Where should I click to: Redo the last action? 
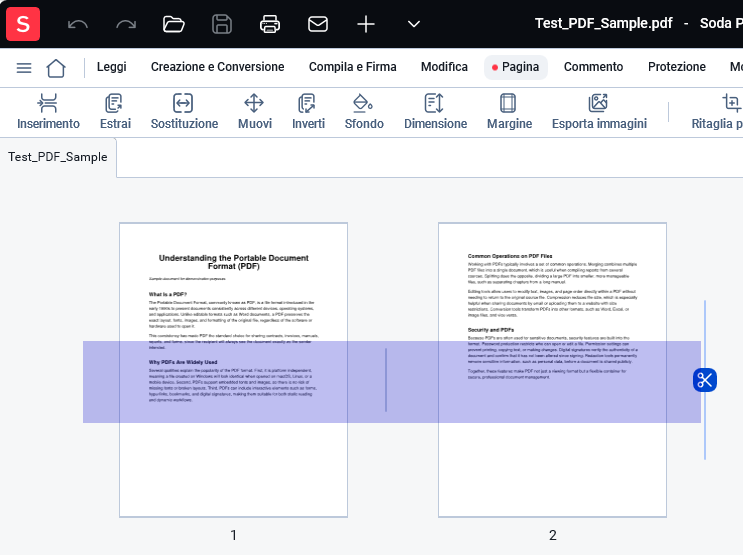click(x=126, y=24)
